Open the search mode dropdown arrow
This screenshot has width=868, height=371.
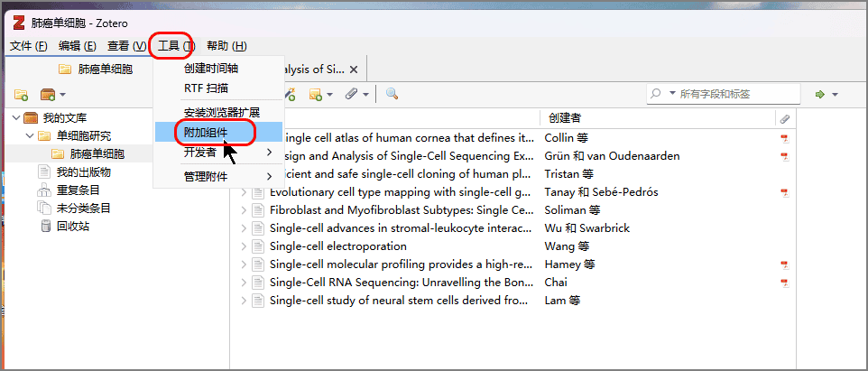click(662, 94)
